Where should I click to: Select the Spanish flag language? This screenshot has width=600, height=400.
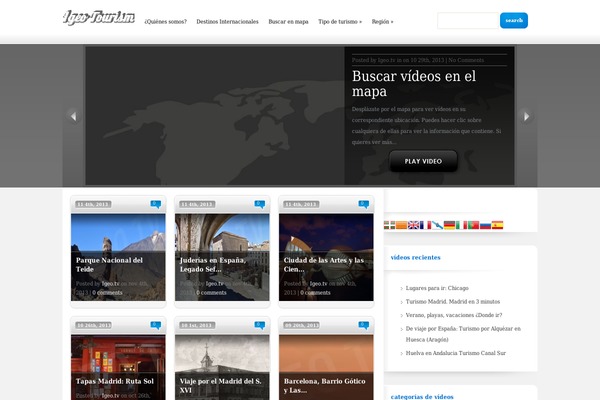[x=497, y=225]
